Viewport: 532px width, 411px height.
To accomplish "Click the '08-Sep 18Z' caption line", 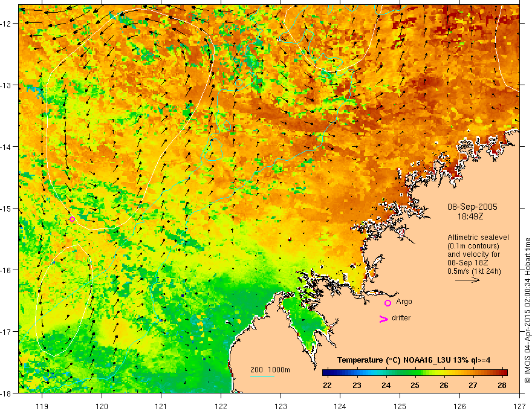I will click(468, 263).
